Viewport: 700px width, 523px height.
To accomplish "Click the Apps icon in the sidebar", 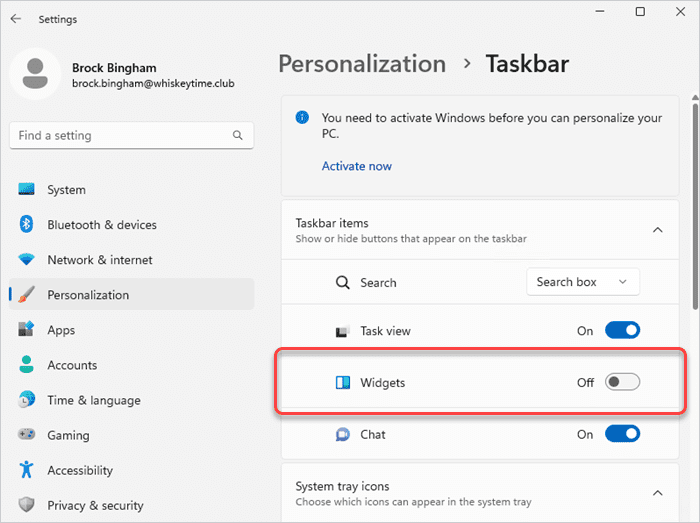I will [26, 329].
